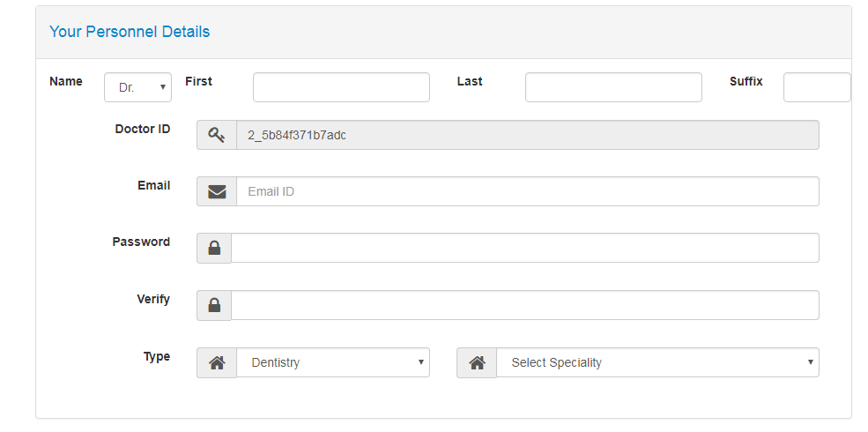Click the Suffix input field
868x432 pixels.
(x=817, y=87)
